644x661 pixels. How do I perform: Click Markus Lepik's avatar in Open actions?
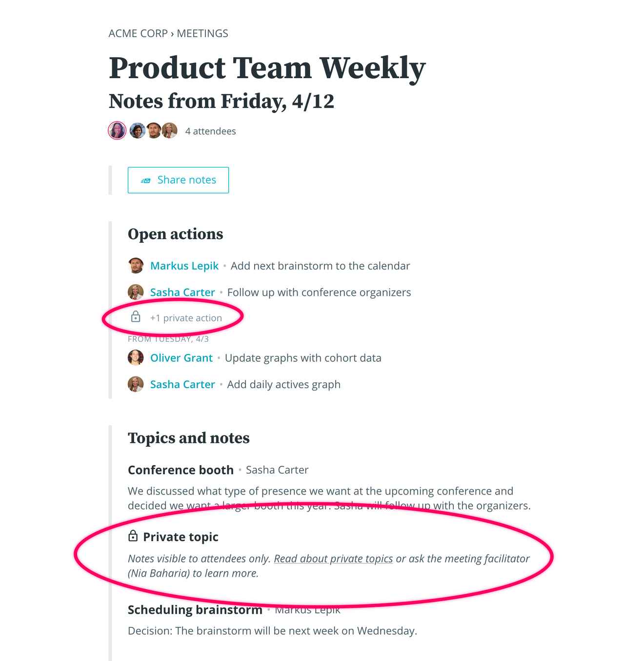(x=136, y=266)
